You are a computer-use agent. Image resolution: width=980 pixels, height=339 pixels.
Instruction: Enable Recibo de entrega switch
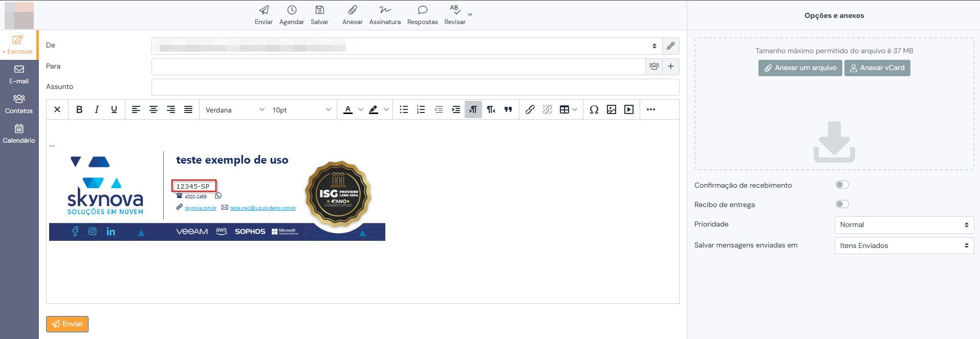pos(842,204)
